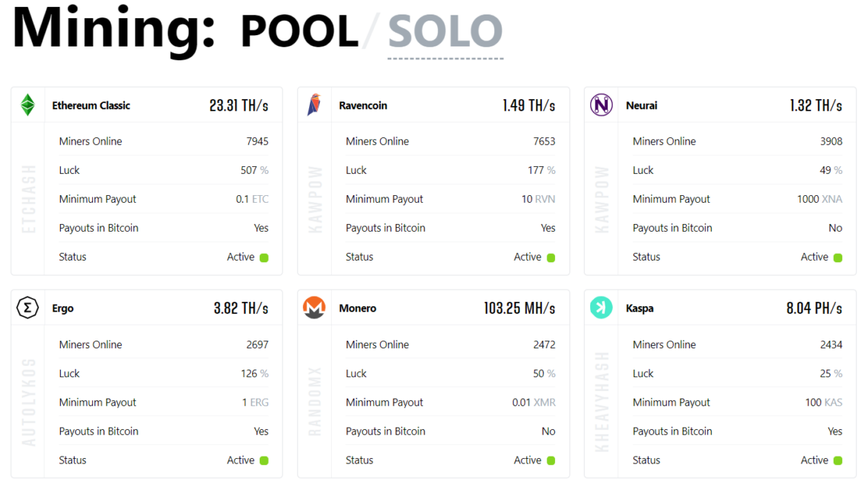868x487 pixels.
Task: Click the Neurai coin icon
Action: pos(601,105)
